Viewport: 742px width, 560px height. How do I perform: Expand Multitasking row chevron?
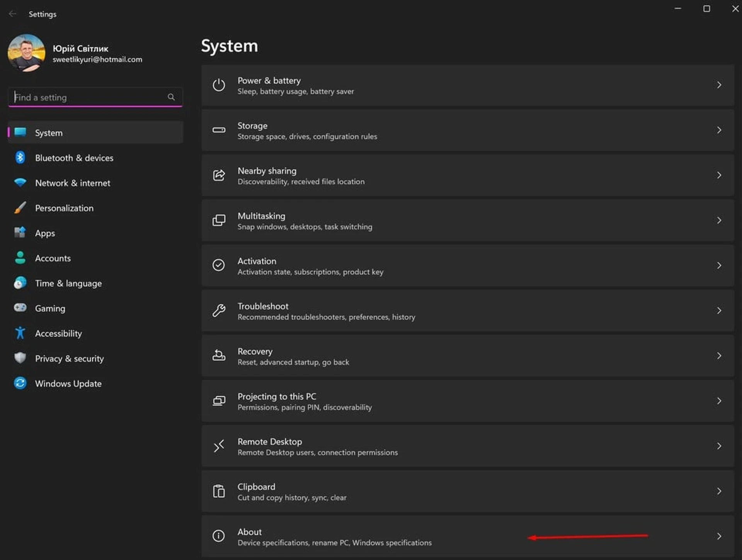pyautogui.click(x=719, y=220)
